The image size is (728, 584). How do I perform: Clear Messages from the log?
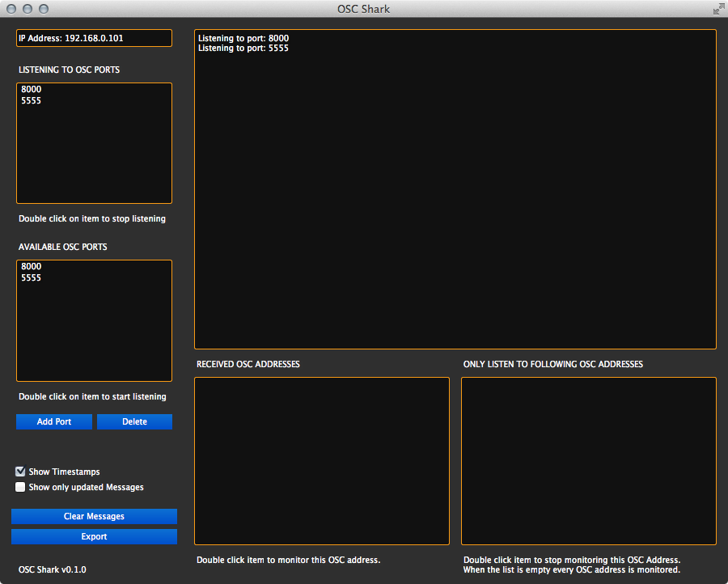coord(95,516)
